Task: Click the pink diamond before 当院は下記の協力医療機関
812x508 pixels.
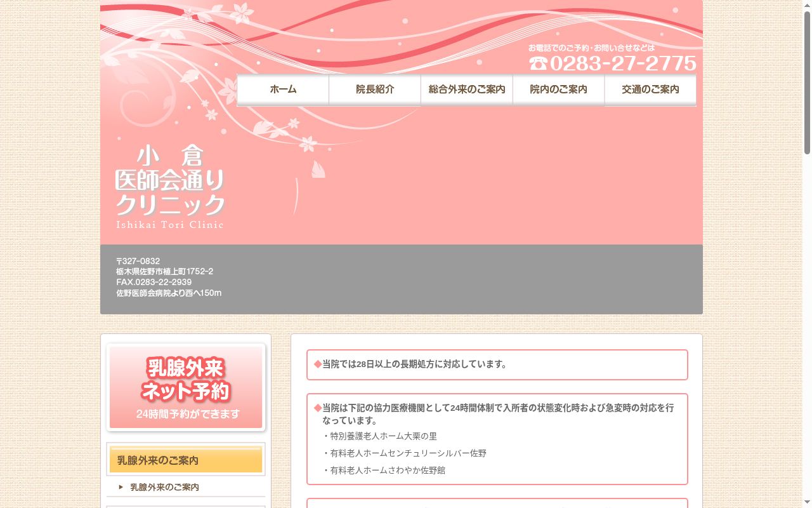Action: coord(318,408)
